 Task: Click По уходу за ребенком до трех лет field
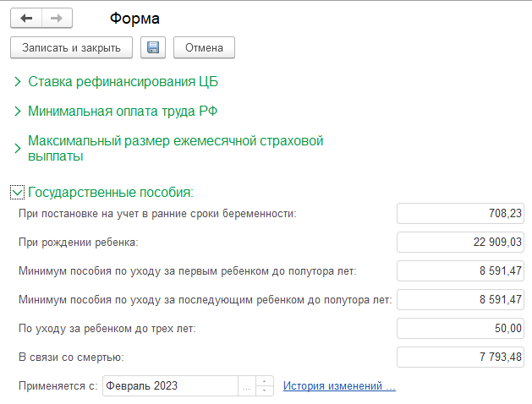462,329
